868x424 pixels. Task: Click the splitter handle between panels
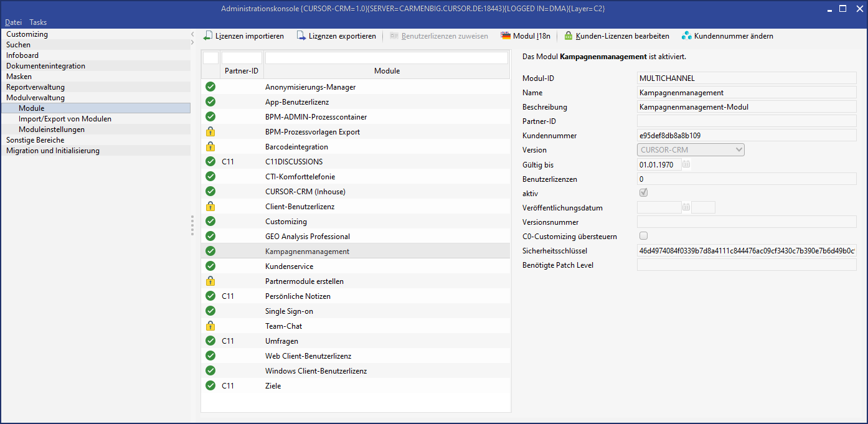192,225
